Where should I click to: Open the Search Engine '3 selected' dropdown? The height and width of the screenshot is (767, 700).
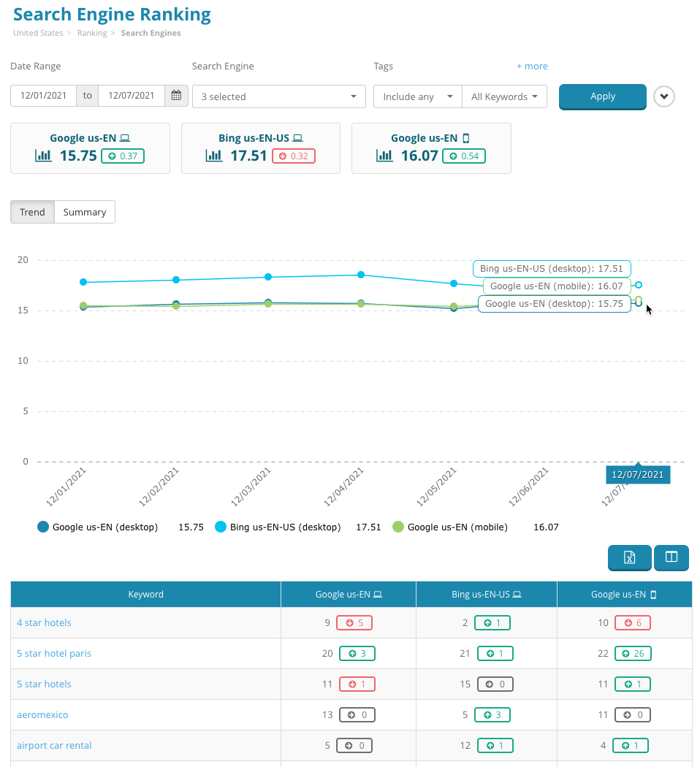coord(278,96)
